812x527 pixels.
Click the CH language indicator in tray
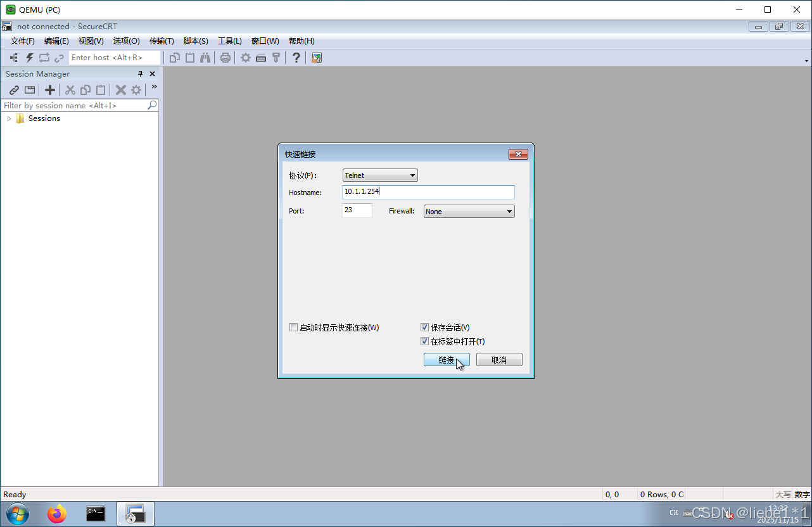coord(673,513)
